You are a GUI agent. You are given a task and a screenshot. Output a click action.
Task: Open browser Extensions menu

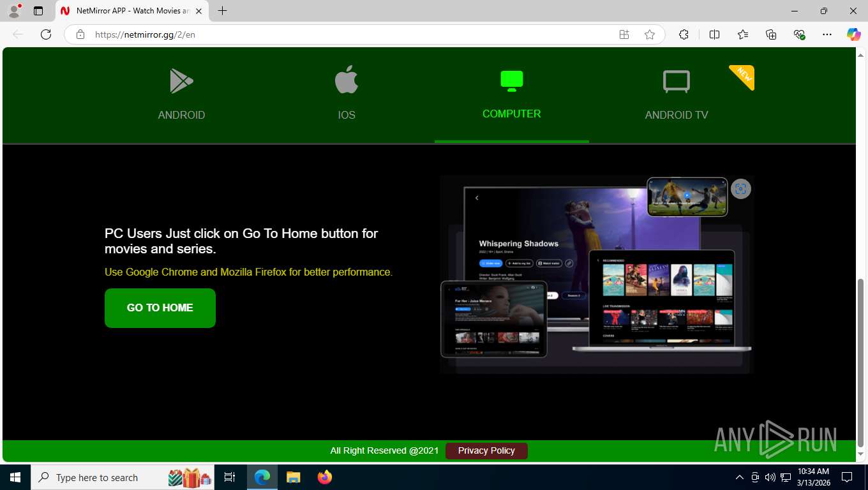pyautogui.click(x=684, y=34)
